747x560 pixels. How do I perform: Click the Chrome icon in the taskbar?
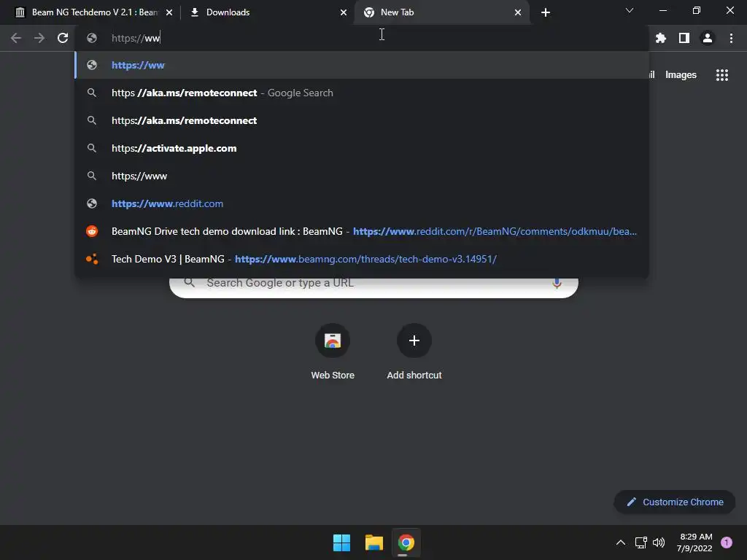point(406,542)
